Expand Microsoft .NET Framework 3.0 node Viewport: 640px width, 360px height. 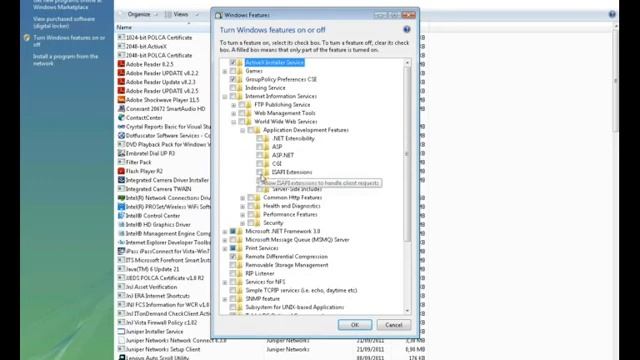pyautogui.click(x=224, y=232)
